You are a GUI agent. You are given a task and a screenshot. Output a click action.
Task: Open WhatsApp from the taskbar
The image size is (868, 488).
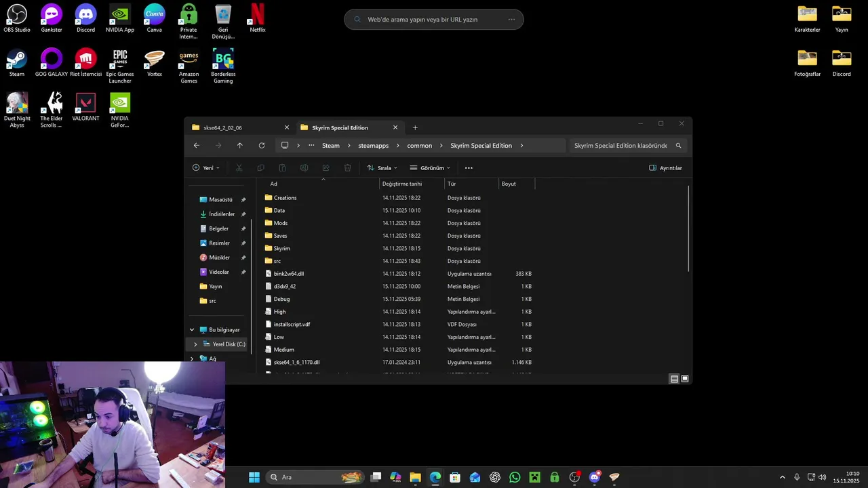(515, 477)
